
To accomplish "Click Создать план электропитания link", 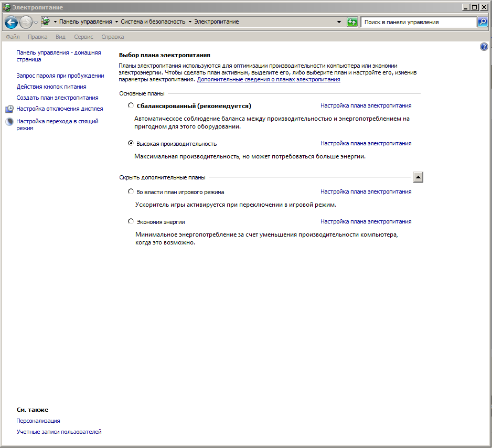I will pyautogui.click(x=57, y=98).
